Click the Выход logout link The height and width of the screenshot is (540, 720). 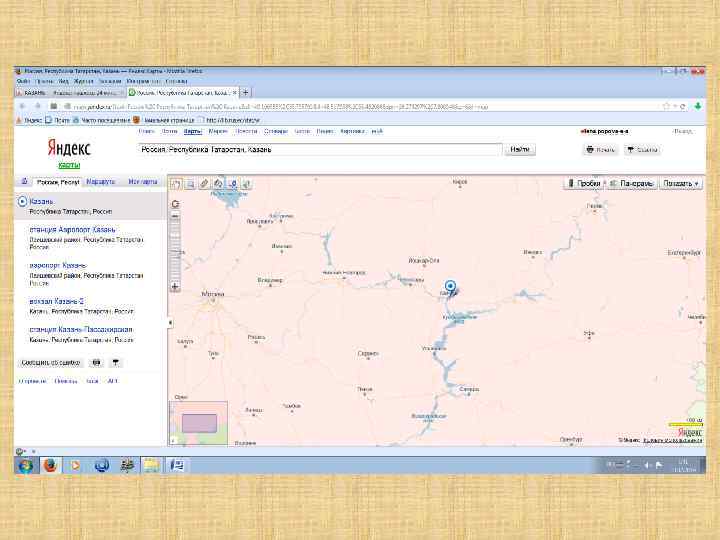coord(683,131)
